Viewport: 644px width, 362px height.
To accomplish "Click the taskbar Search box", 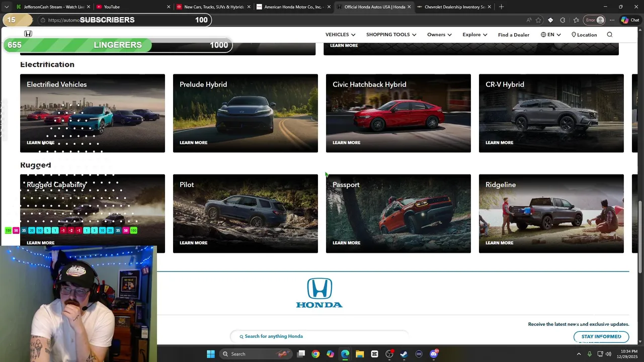I will click(x=257, y=354).
